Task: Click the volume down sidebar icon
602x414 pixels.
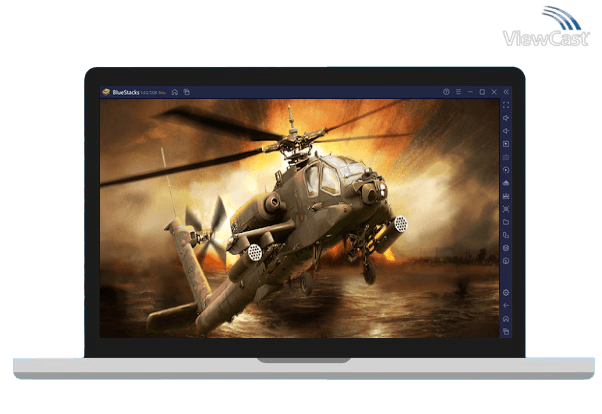Action: 506,131
